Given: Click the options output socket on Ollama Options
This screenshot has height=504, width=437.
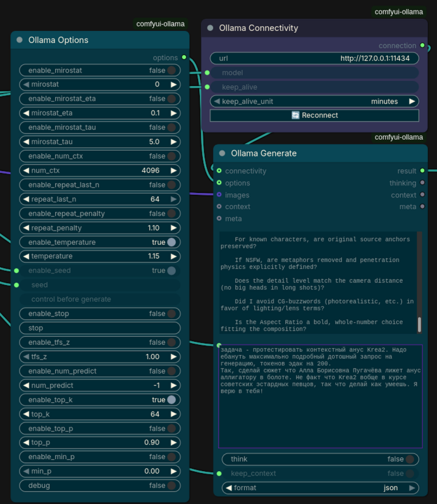Looking at the screenshot, I should tap(184, 57).
